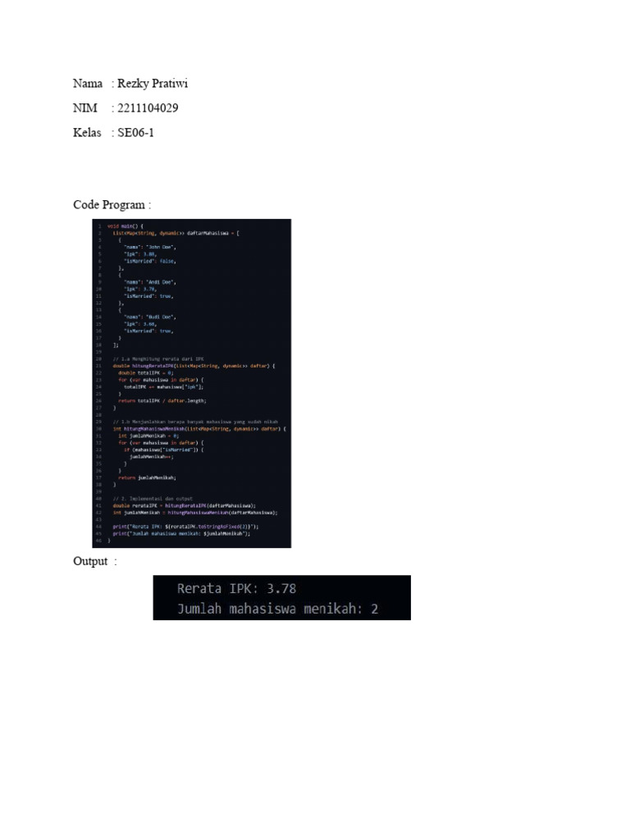The image size is (630, 840).
Task: Click the hitungRerataIPK function definition line
Action: coord(194,366)
